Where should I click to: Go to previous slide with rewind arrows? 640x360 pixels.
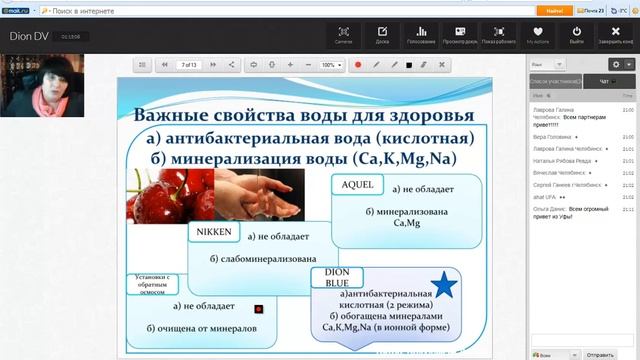point(164,65)
